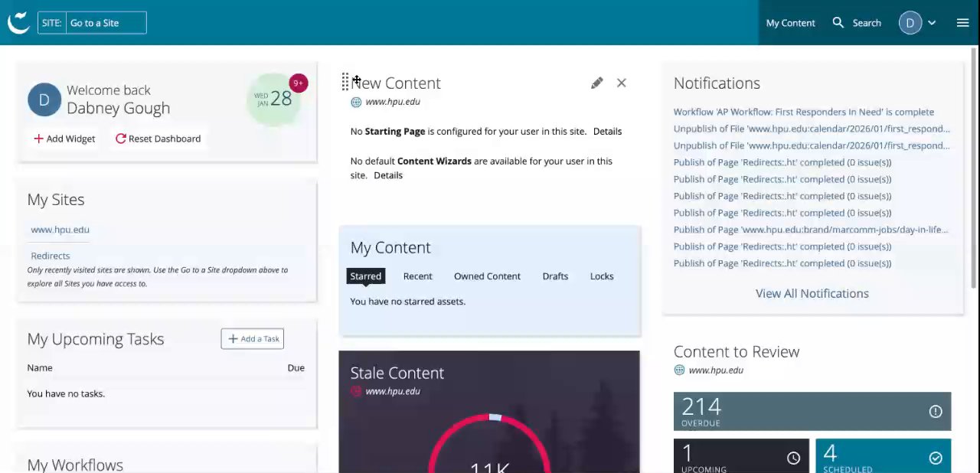Screen dimensions: 980x473
Task: Click View All Notifications
Action: pos(812,294)
